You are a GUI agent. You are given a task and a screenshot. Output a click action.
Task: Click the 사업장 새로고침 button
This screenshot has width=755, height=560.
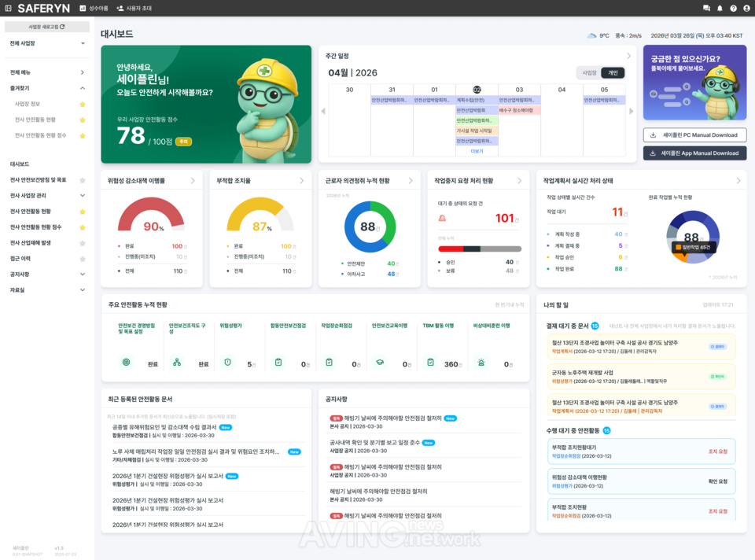(47, 27)
